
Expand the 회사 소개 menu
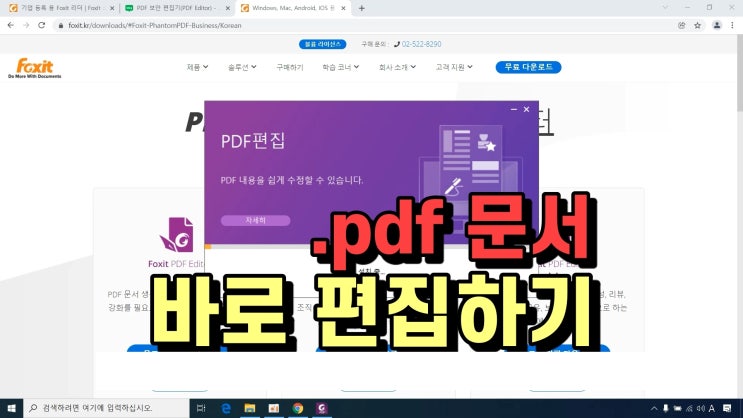pos(397,67)
